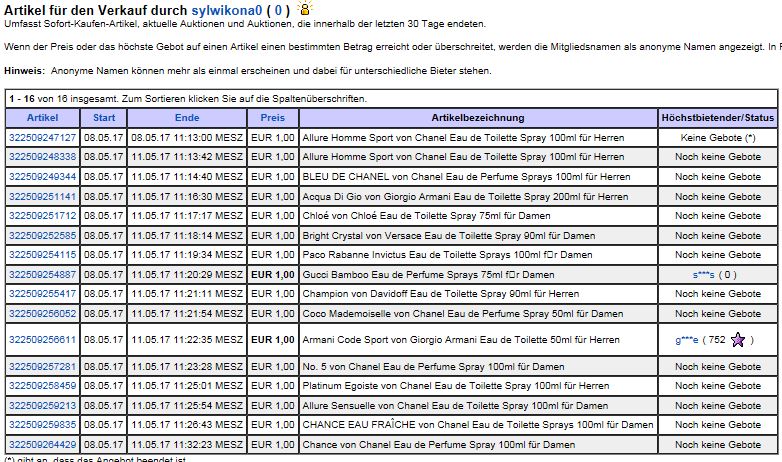Select Chloé von Chloé item description
The width and height of the screenshot is (782, 462).
click(x=426, y=216)
